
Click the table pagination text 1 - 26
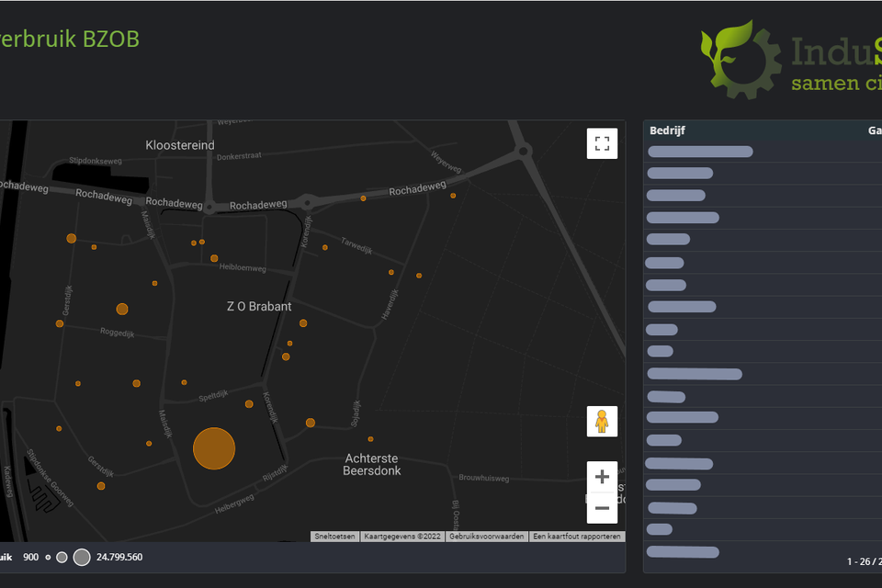[x=864, y=561]
